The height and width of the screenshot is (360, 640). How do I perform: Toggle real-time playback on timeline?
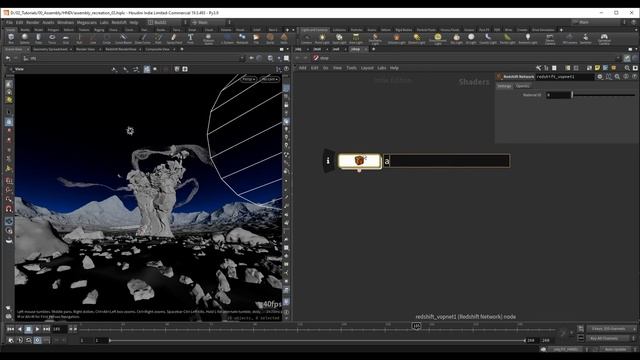[37, 340]
